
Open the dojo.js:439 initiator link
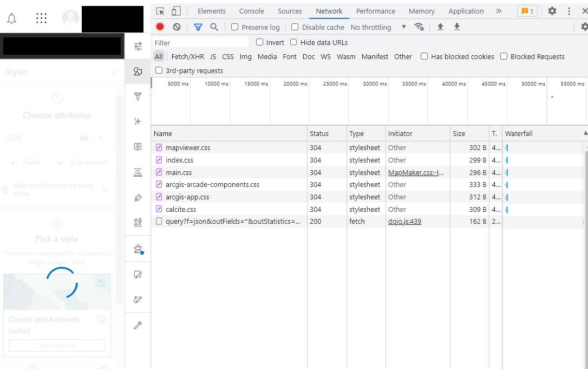pyautogui.click(x=404, y=222)
